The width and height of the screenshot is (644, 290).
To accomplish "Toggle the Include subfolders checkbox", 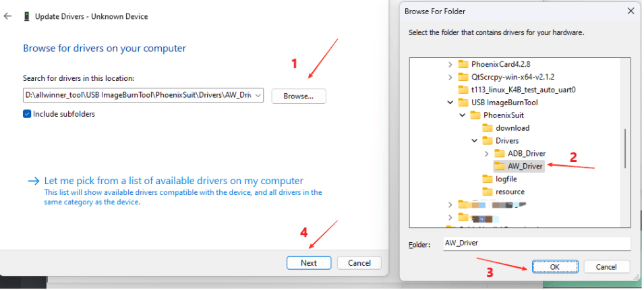I will (x=27, y=114).
